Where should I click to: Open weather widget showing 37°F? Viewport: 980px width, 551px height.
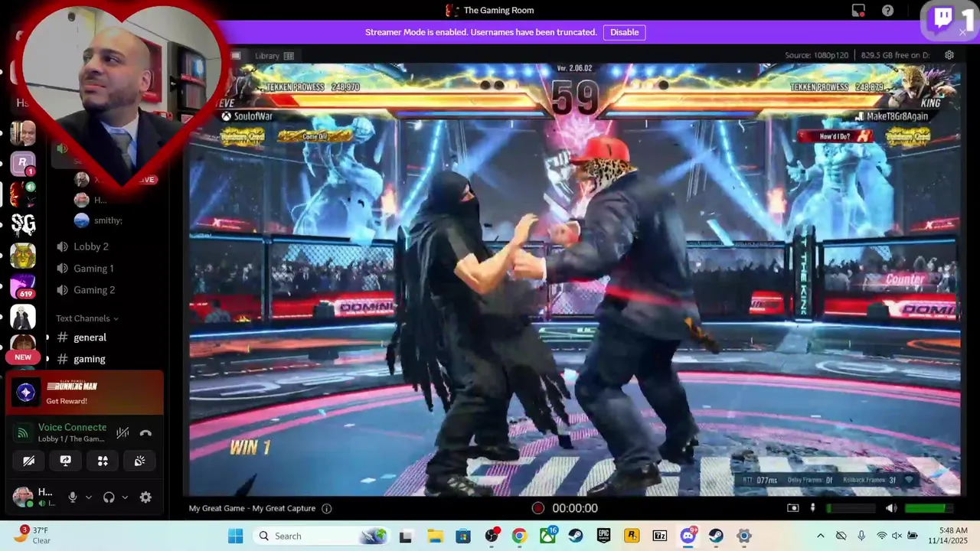tap(32, 536)
